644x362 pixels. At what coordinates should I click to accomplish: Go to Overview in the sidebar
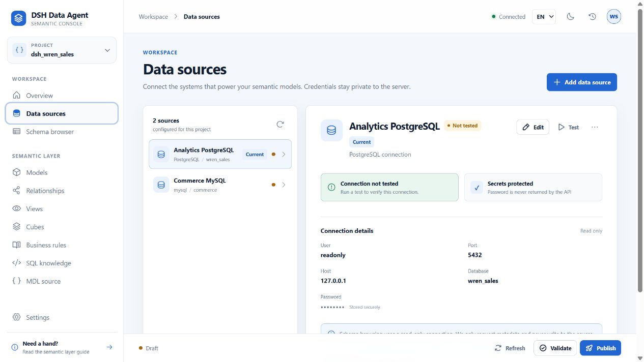coord(62,96)
